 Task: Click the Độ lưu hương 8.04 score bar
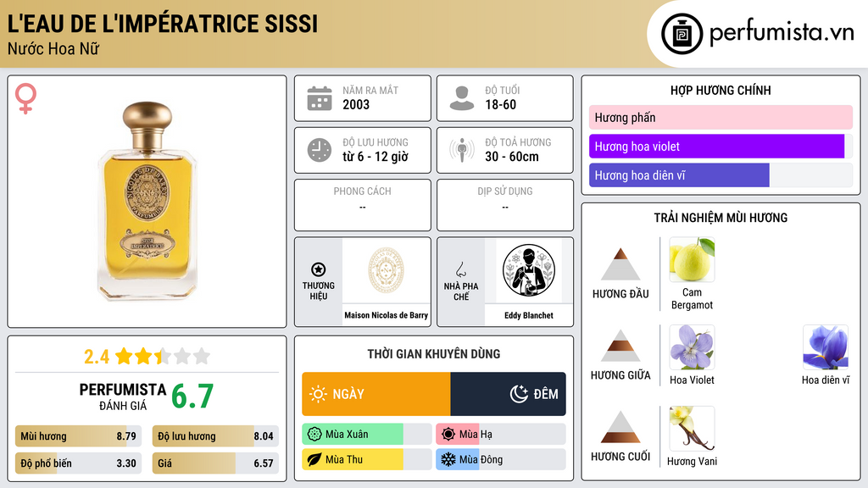point(216,436)
